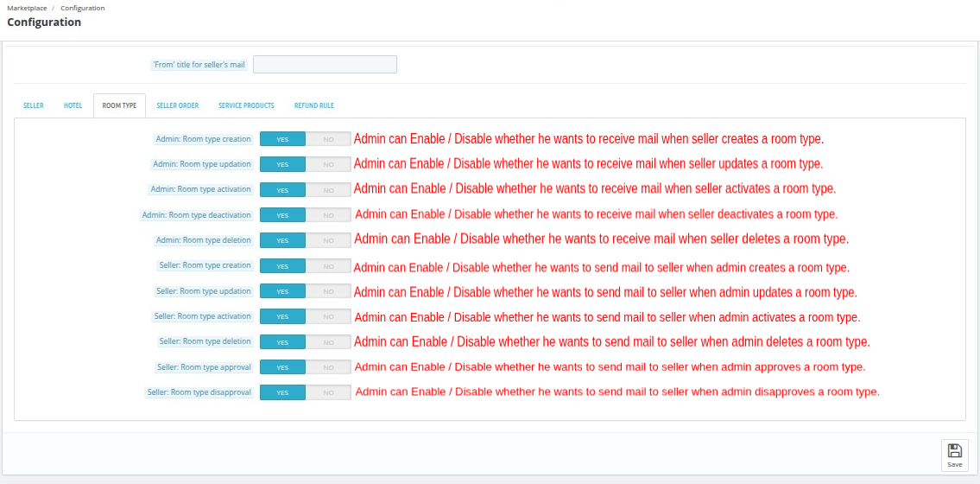Set Seller: Room type disapproval to YES

(282, 392)
